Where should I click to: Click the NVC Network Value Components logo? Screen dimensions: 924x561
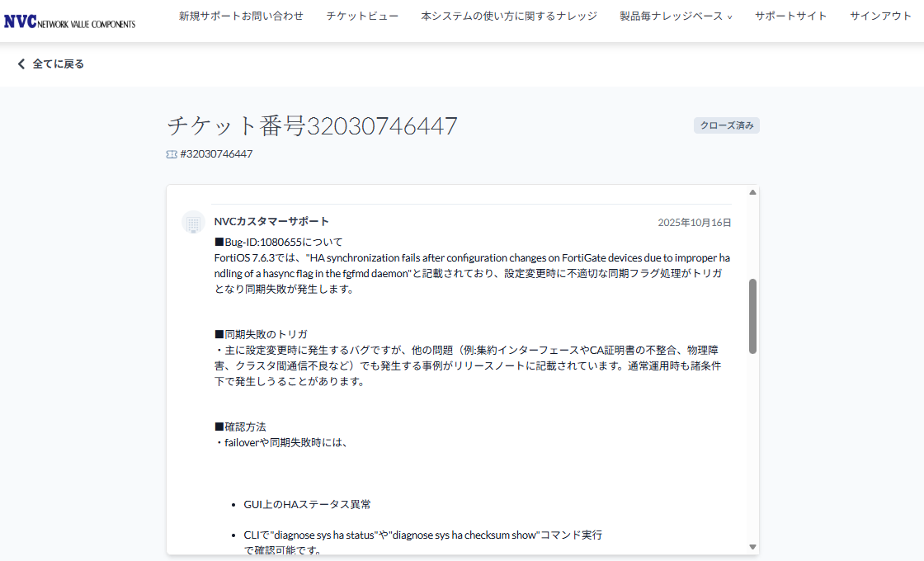[x=69, y=21]
